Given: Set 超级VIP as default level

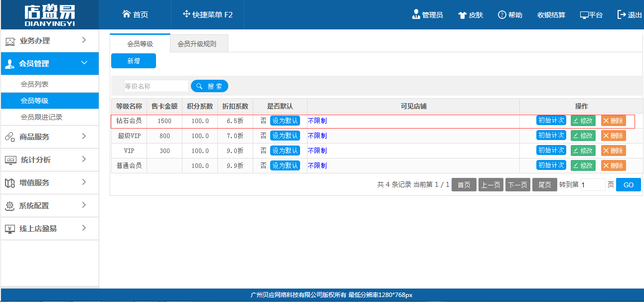Looking at the screenshot, I should (x=285, y=136).
